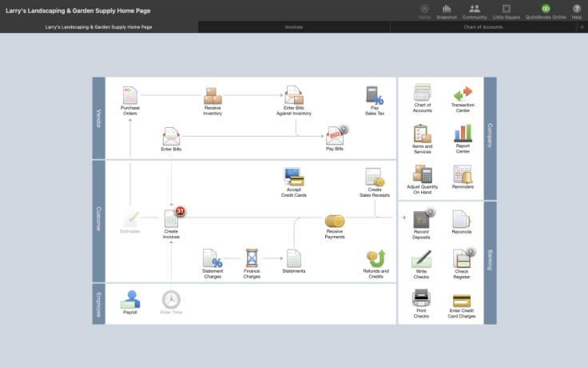Click QuickBooks Online toolbar button
Viewport: 588px width, 368px height.
tap(545, 10)
